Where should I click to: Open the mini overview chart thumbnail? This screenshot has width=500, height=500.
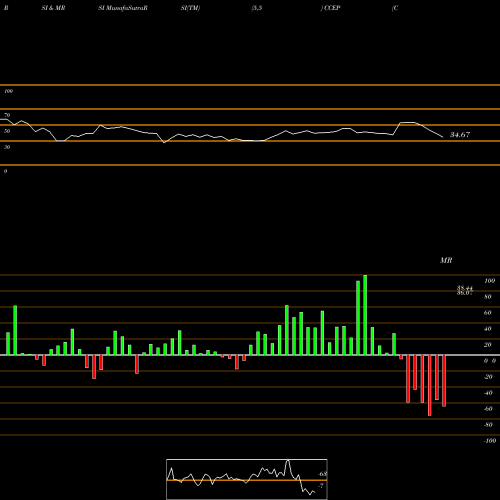(247, 479)
